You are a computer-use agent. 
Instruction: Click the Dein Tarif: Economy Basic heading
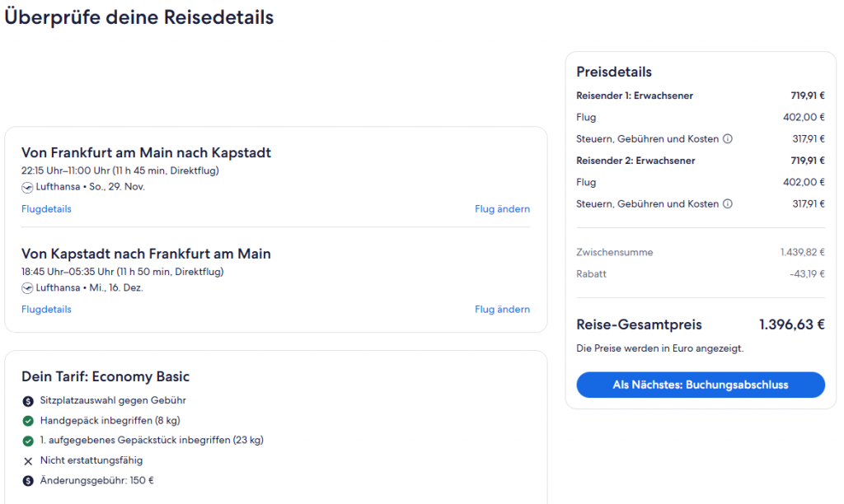pos(105,377)
